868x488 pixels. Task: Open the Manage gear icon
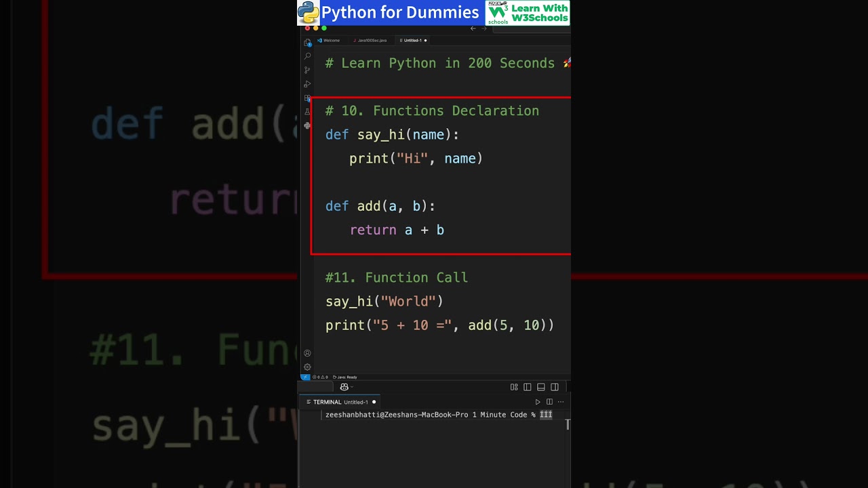[307, 367]
